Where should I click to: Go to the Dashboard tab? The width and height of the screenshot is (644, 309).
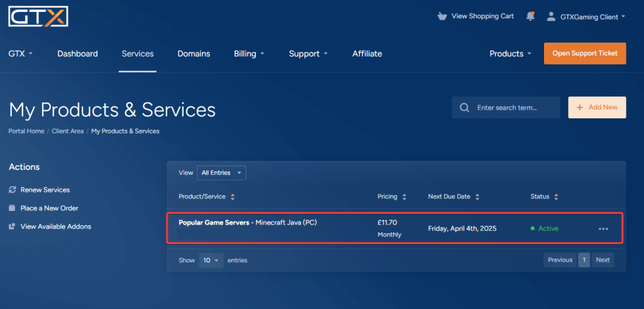pyautogui.click(x=77, y=54)
